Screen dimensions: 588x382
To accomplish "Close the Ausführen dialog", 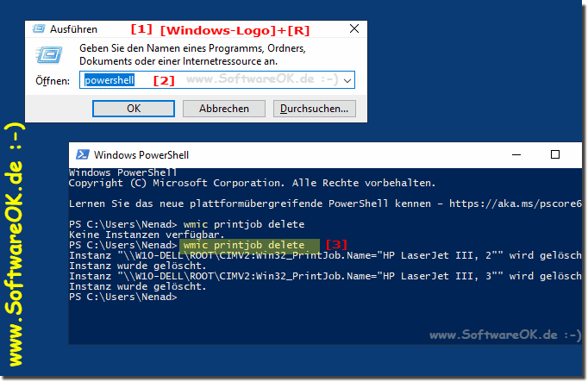I will pos(354,28).
